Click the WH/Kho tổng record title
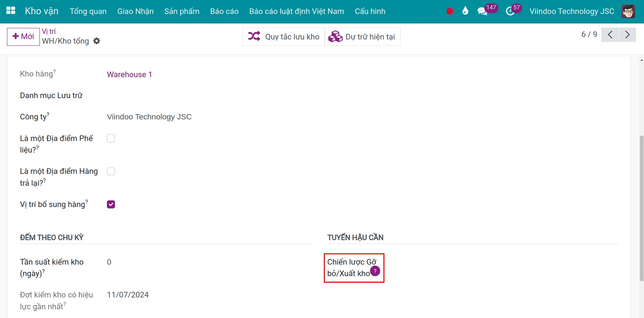This screenshot has width=644, height=318. [65, 41]
